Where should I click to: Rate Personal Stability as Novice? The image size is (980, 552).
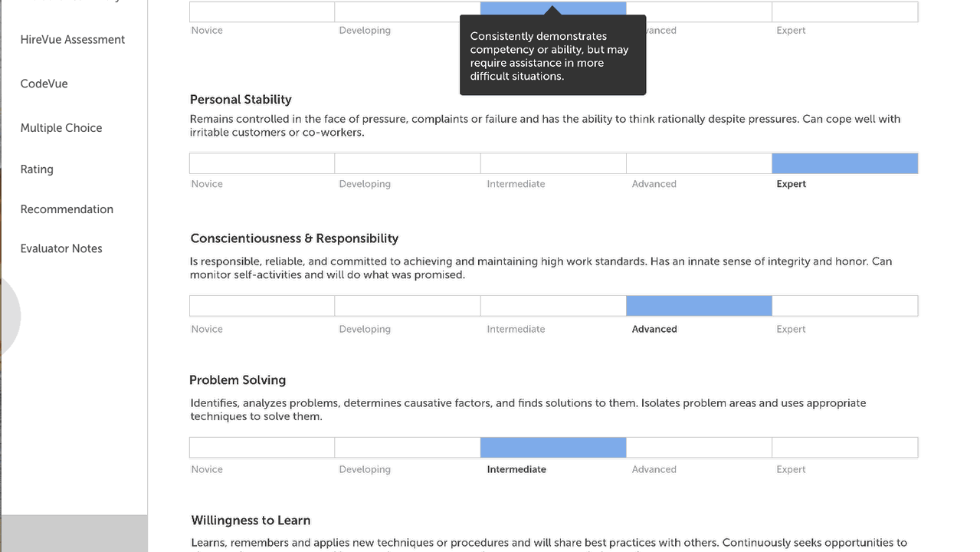pos(262,163)
